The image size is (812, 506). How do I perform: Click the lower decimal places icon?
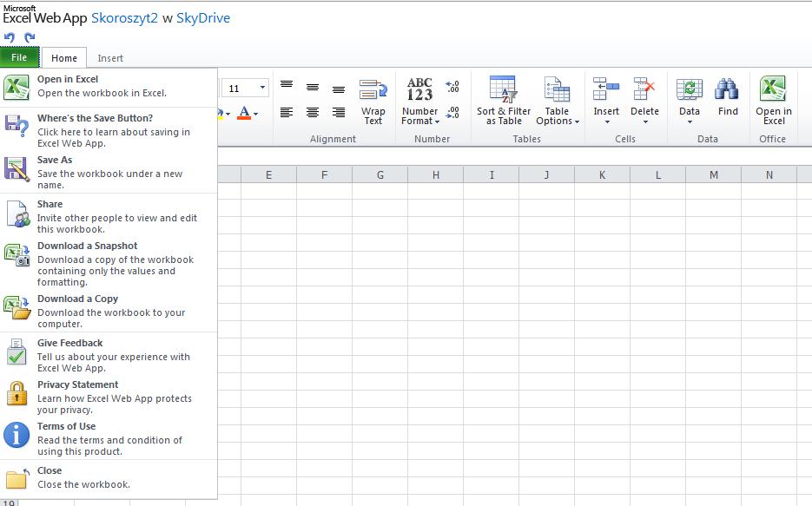click(x=452, y=112)
